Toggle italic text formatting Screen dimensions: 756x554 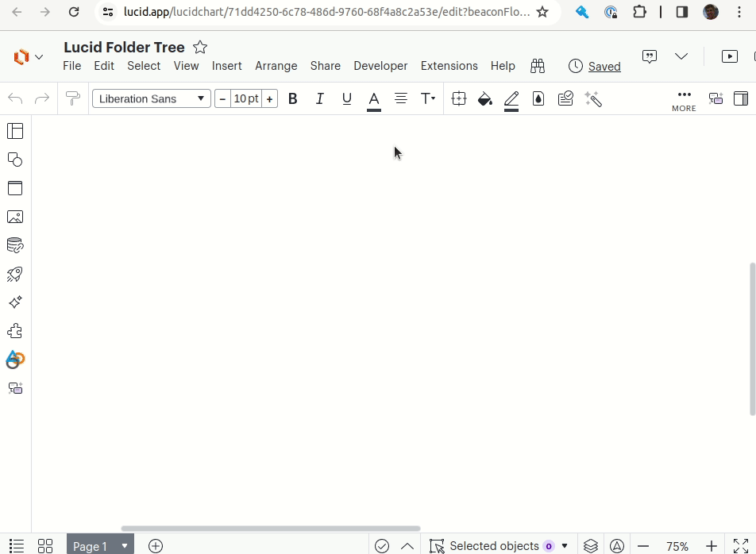319,98
